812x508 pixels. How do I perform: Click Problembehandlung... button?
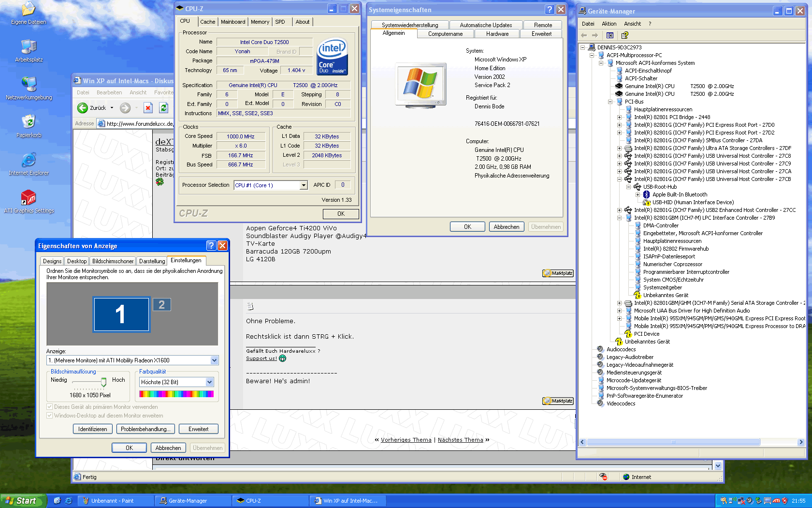(x=145, y=429)
